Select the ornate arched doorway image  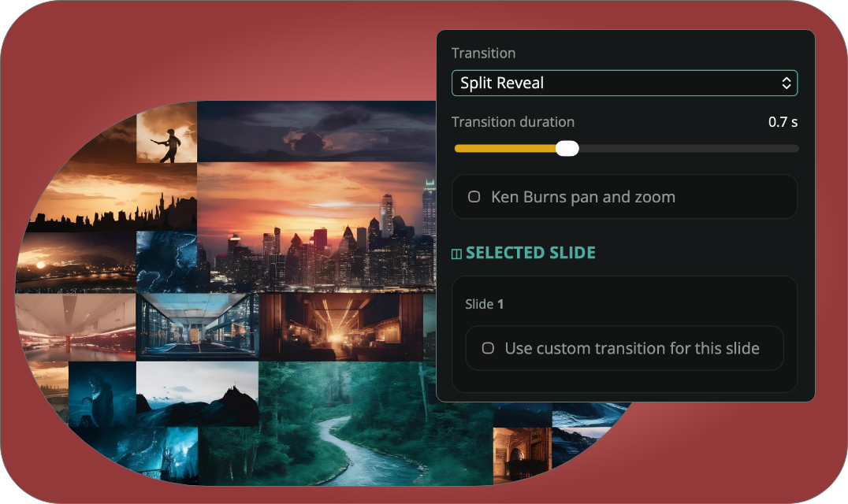point(523,455)
